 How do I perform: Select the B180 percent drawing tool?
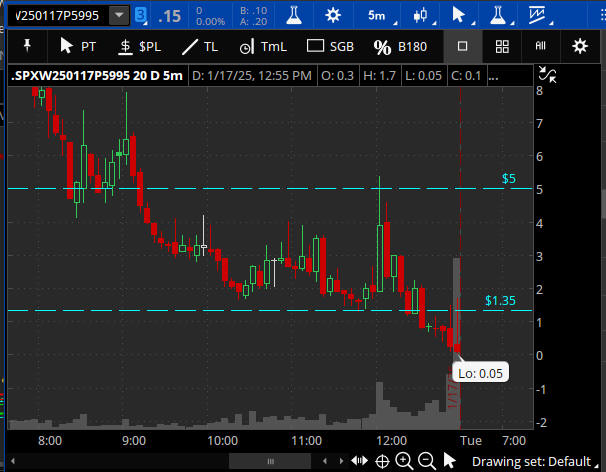(x=399, y=46)
